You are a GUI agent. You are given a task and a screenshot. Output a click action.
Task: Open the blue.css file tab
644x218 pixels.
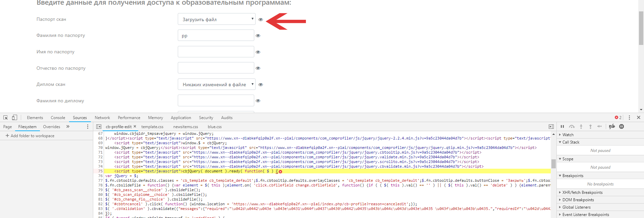pos(215,127)
